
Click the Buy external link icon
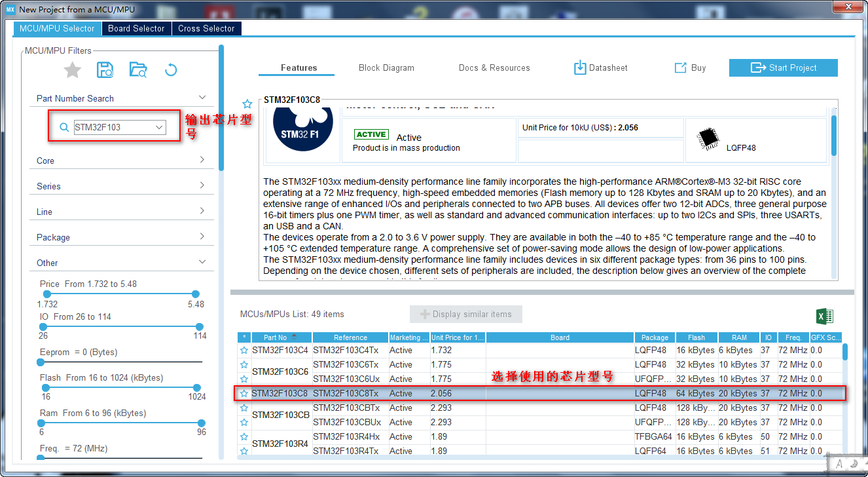coord(680,67)
